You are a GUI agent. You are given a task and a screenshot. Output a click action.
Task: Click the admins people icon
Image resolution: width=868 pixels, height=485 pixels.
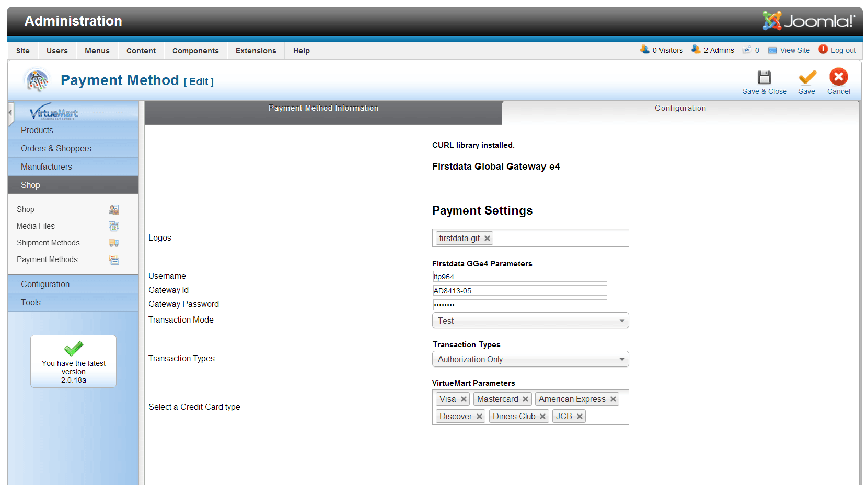696,50
